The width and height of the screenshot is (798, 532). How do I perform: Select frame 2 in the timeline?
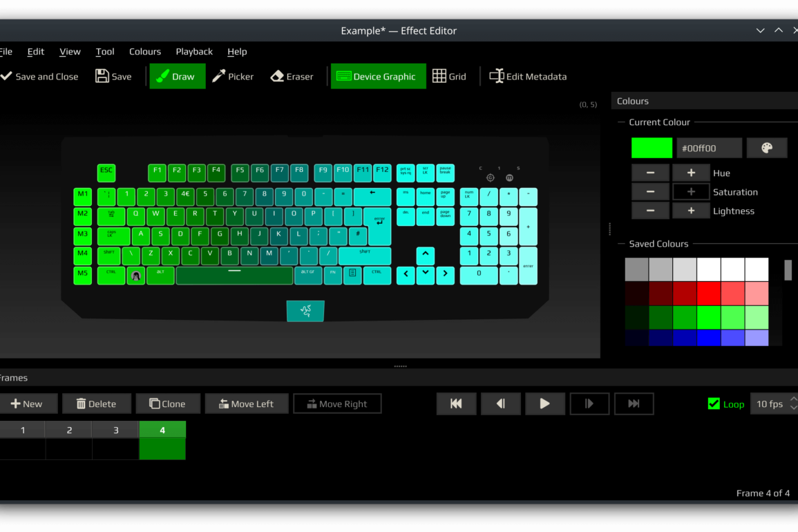pyautogui.click(x=69, y=430)
